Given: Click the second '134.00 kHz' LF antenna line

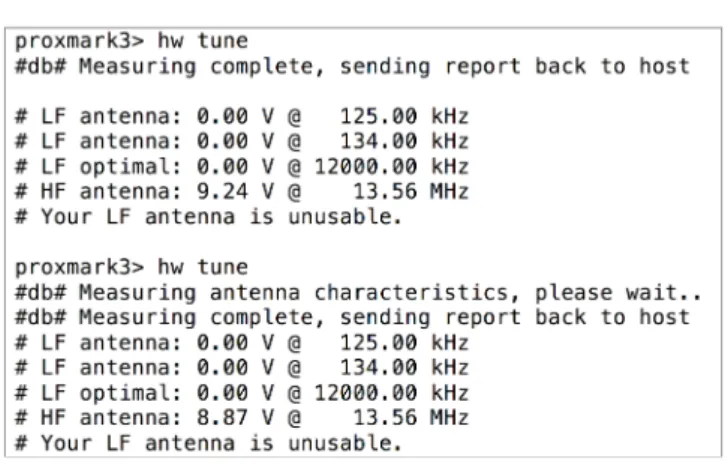Looking at the screenshot, I should [x=242, y=368].
